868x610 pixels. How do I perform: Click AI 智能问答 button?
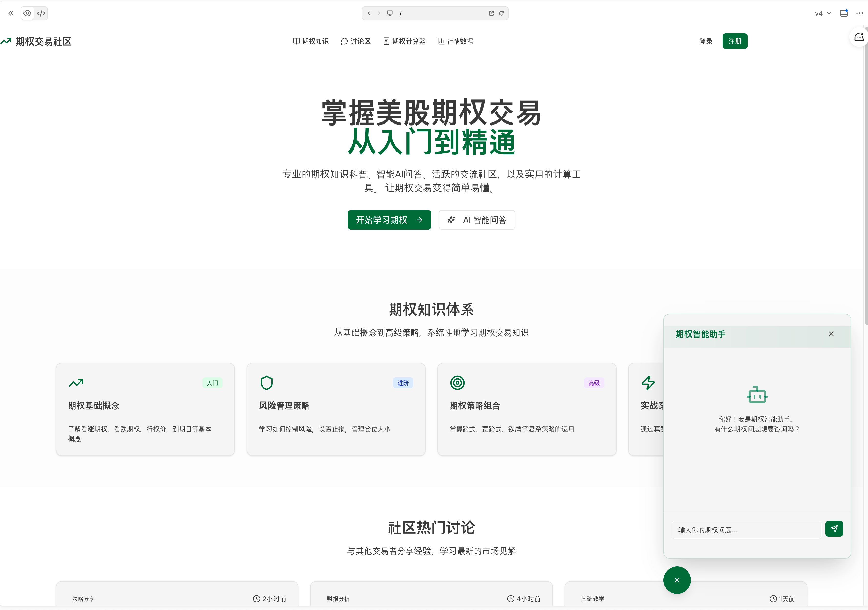[x=477, y=220]
